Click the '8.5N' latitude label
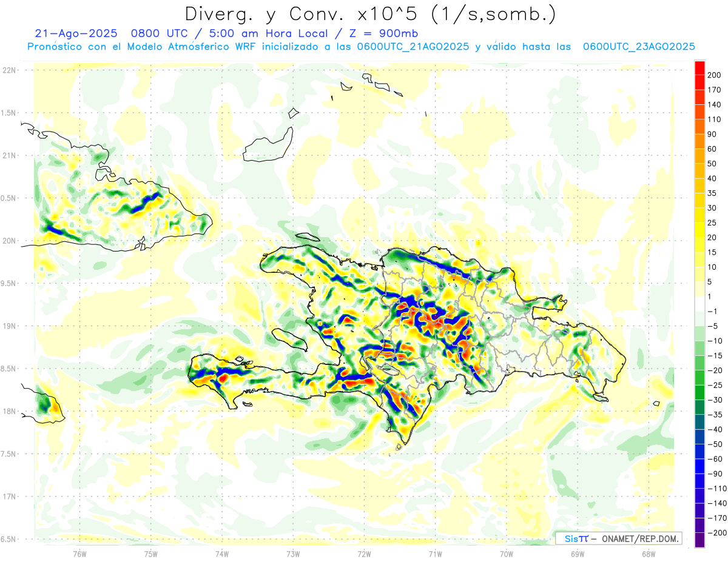Screen dimensions: 728x562 tap(8, 369)
